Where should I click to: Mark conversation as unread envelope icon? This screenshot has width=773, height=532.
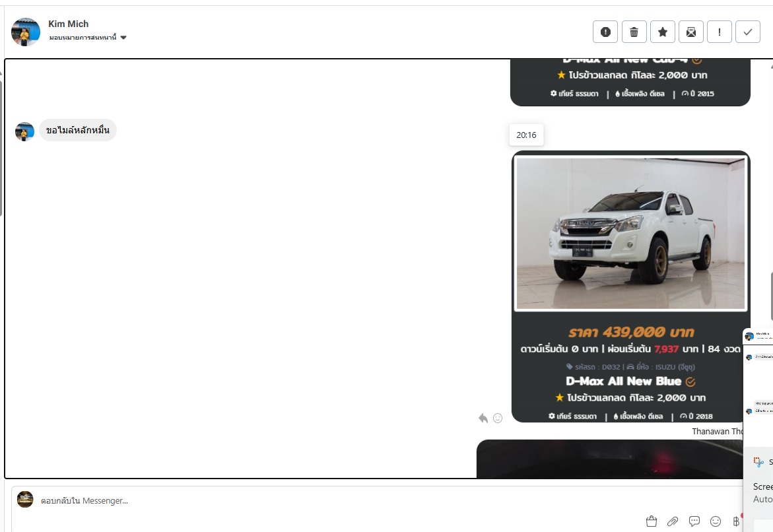[691, 32]
